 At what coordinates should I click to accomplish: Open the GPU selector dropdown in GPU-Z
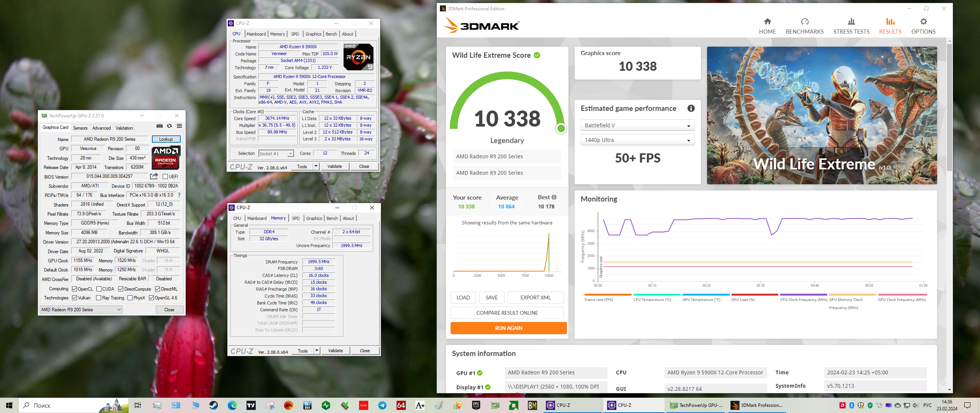tap(81, 310)
